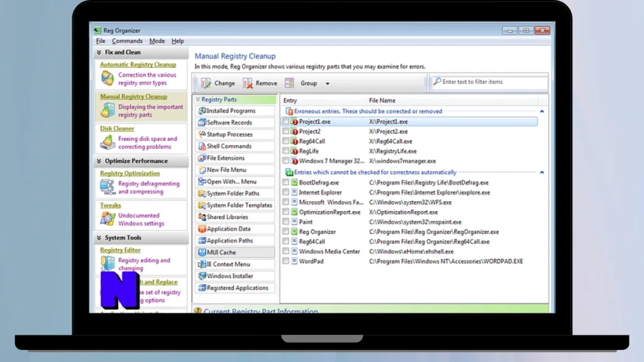Click the Manual Registry Cleanup sidebar icon
The image size is (644, 362).
pos(108,110)
